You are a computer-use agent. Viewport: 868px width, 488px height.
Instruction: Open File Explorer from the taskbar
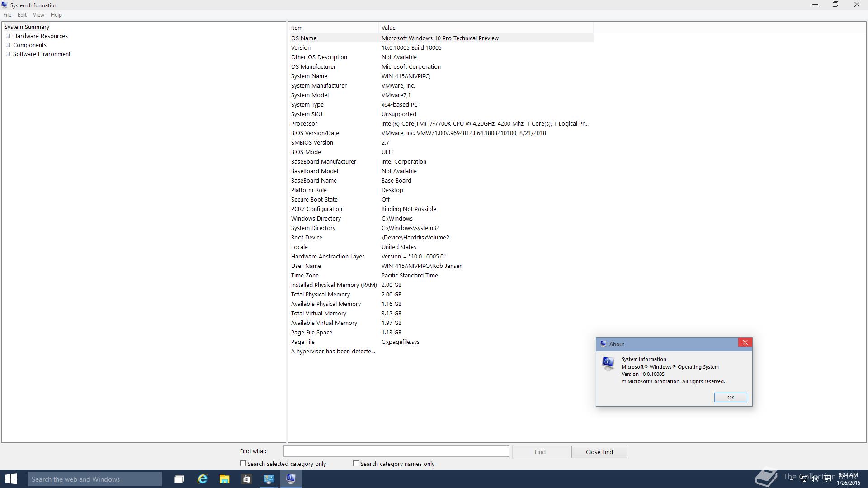point(224,479)
